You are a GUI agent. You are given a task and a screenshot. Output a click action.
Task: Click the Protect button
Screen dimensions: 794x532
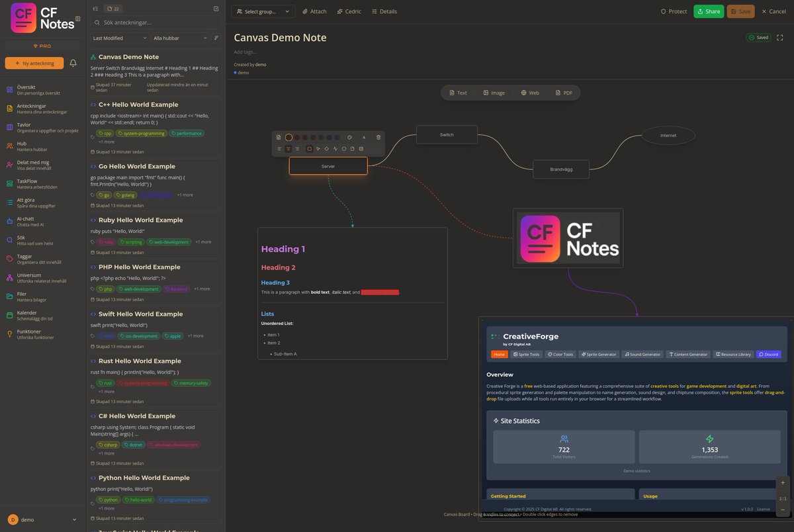674,11
